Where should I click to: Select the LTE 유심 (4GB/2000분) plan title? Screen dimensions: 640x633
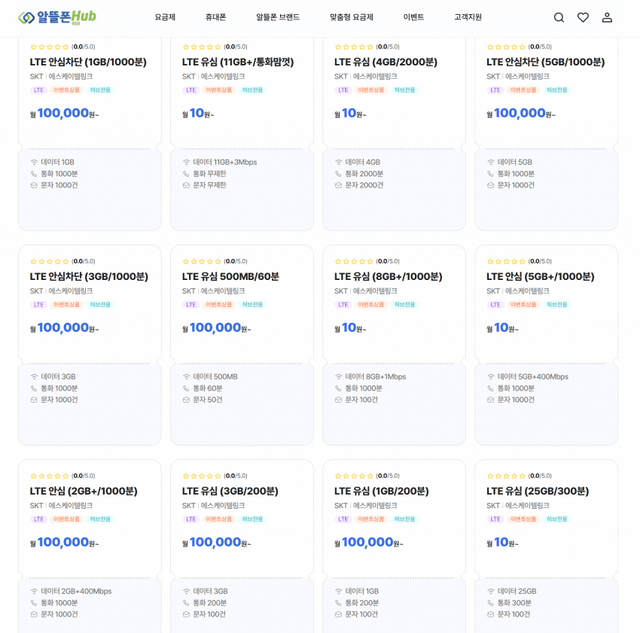pyautogui.click(x=385, y=62)
